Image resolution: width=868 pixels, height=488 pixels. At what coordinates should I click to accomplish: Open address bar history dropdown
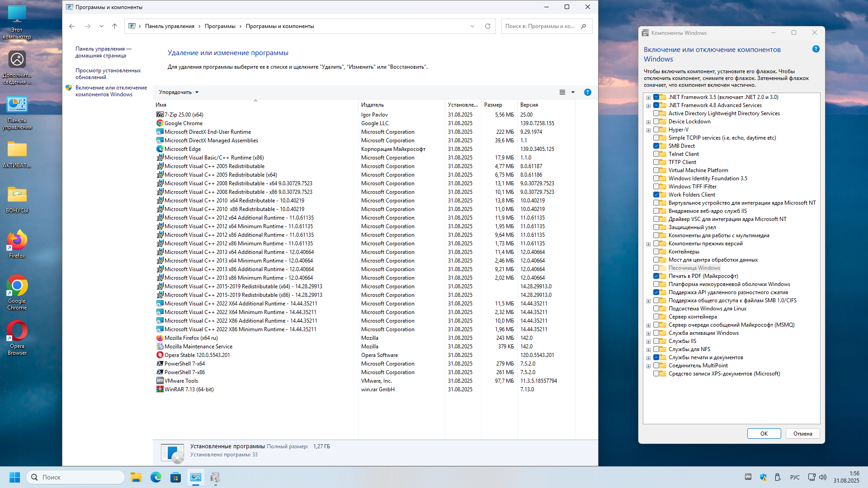point(472,26)
